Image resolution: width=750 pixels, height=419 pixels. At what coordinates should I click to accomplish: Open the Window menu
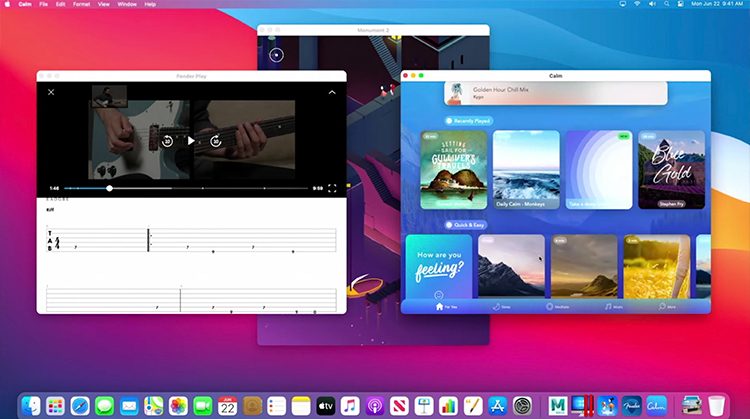pos(127,4)
